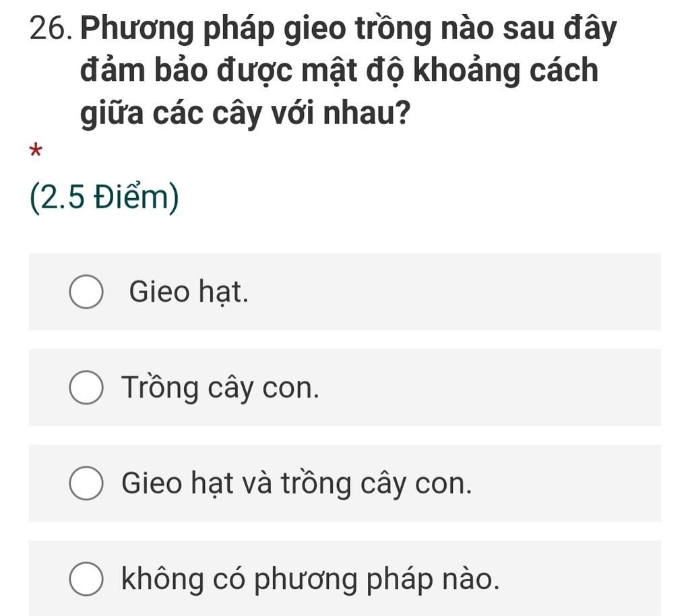Click the red required asterisk

click(x=36, y=150)
